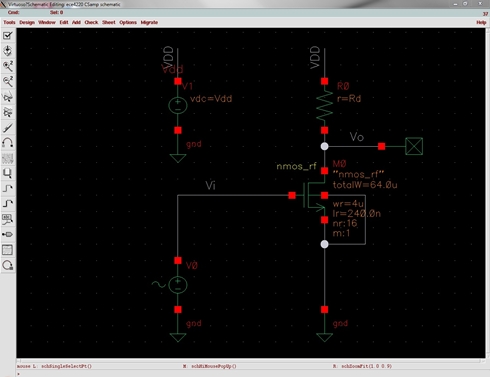
Task: Click the ground symbol under the transistor
Action: (324, 337)
